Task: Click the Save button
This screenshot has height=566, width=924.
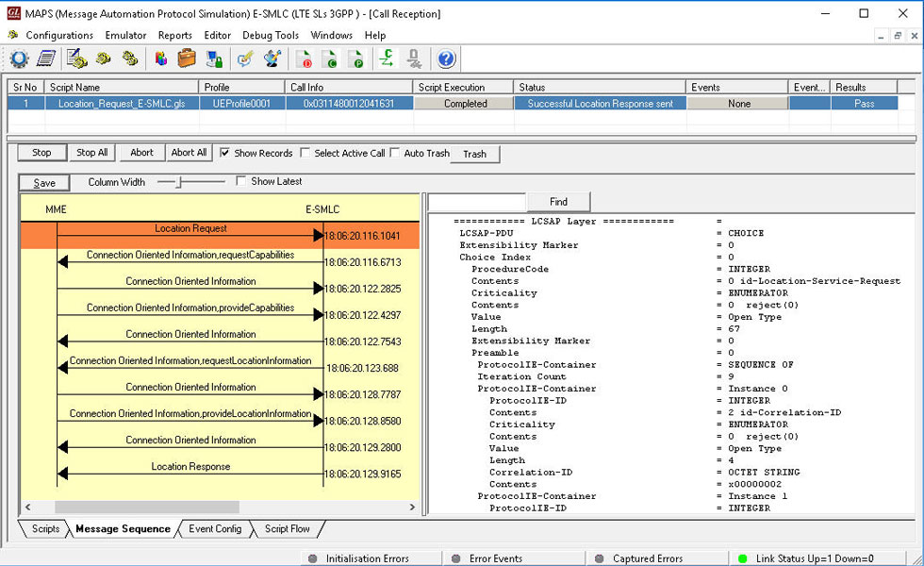Action: coord(44,183)
